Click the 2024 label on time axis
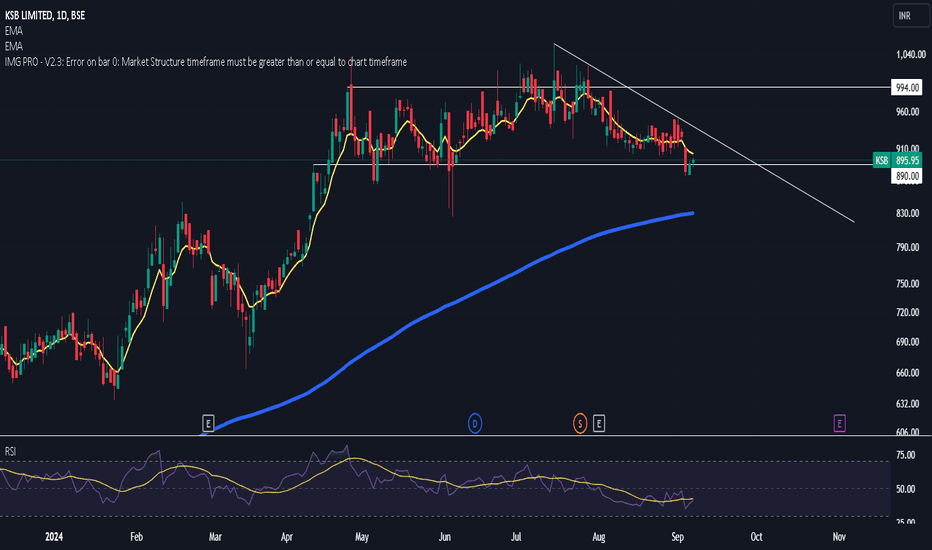This screenshot has height=550, width=932. (53, 536)
